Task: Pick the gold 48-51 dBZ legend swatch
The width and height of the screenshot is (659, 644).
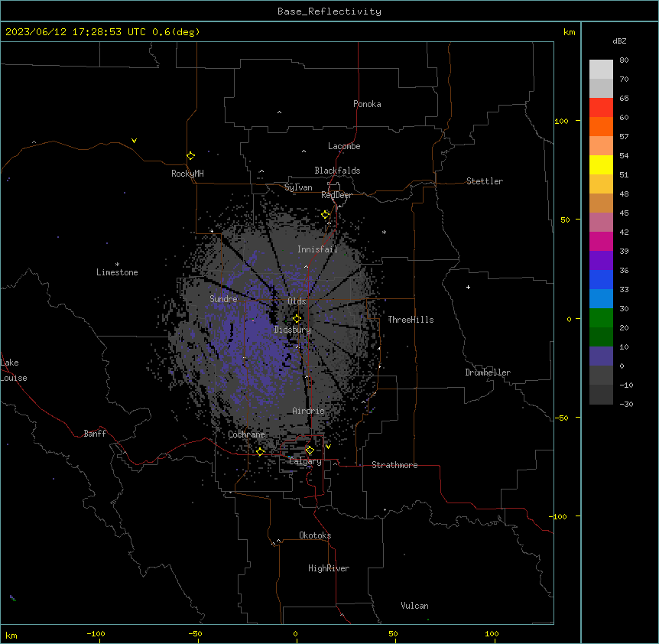Action: pyautogui.click(x=601, y=184)
